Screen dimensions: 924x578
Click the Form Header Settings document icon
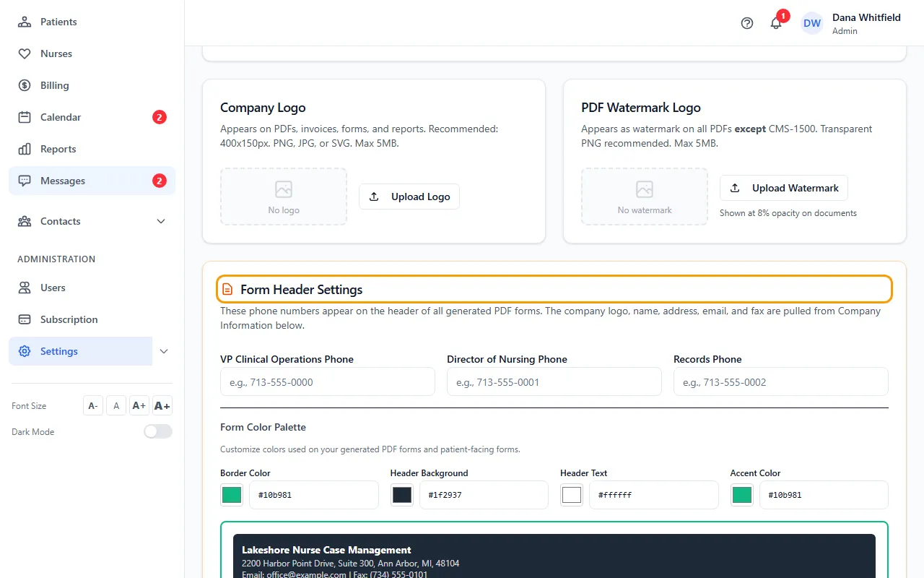pos(227,290)
